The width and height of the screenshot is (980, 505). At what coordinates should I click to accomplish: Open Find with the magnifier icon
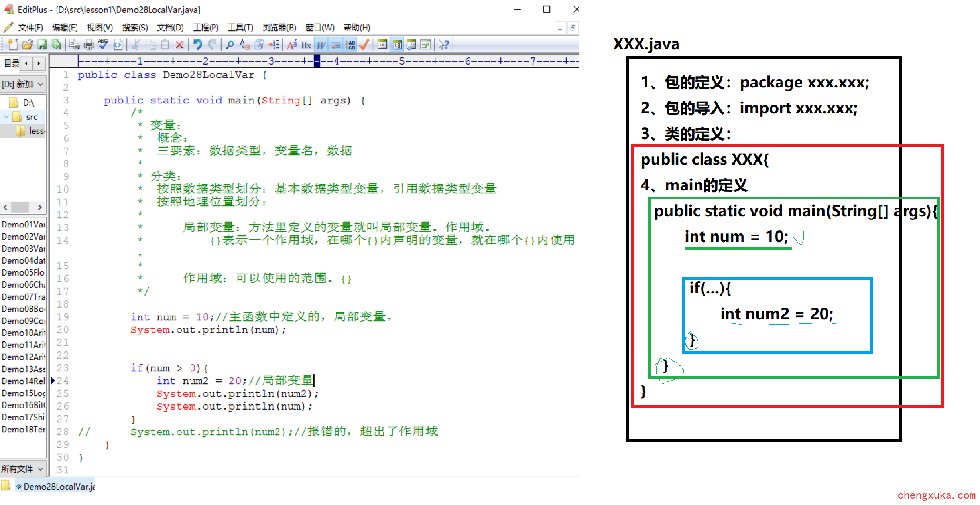point(230,45)
